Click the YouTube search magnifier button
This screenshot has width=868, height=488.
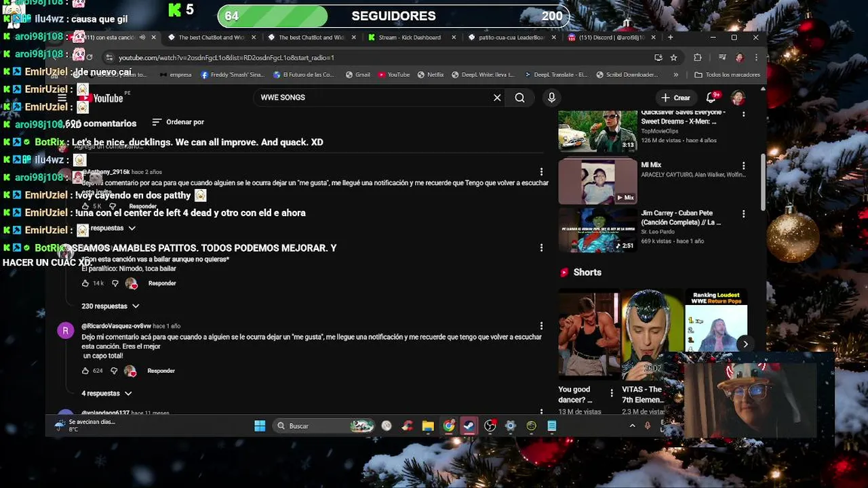click(519, 98)
